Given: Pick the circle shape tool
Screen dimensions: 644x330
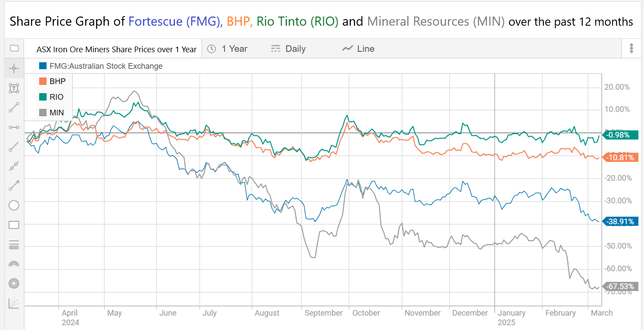Looking at the screenshot, I should [14, 205].
